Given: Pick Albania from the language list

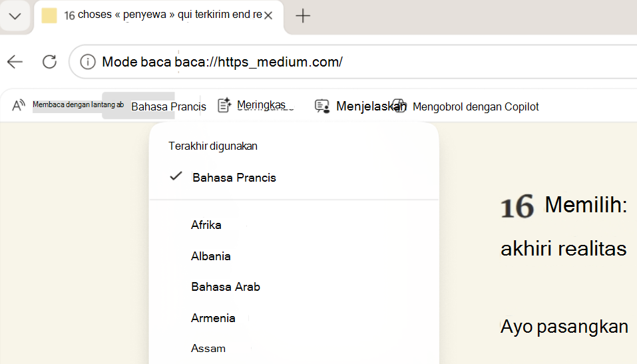Looking at the screenshot, I should coord(211,256).
